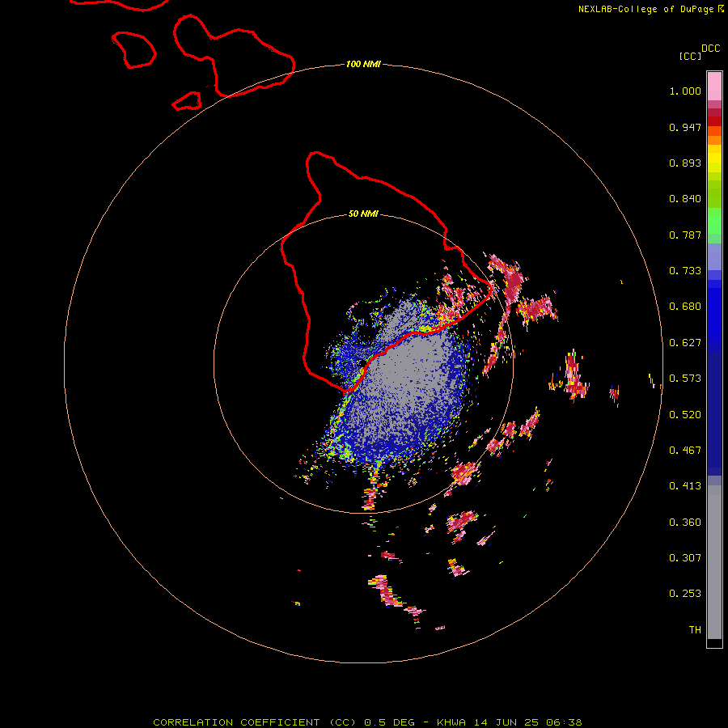Screen dimensions: 728x728
Task: Click the [CC] unit label
Action: point(690,56)
